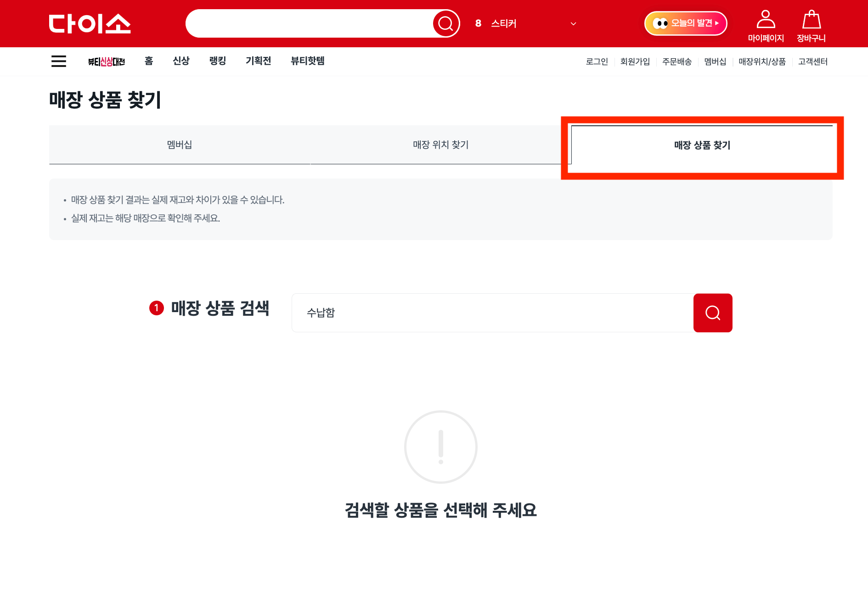
Task: Open 장바구니 via the shopping bag icon
Action: 812,24
